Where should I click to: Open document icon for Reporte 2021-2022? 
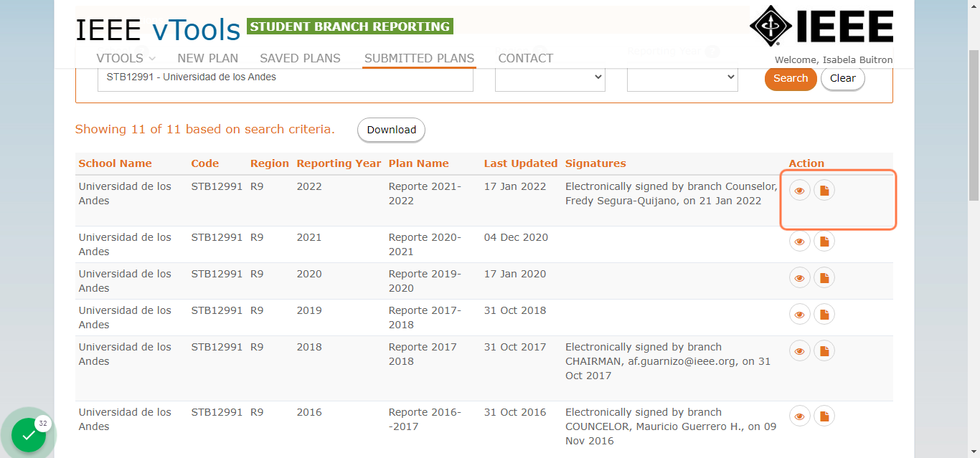[x=824, y=191]
